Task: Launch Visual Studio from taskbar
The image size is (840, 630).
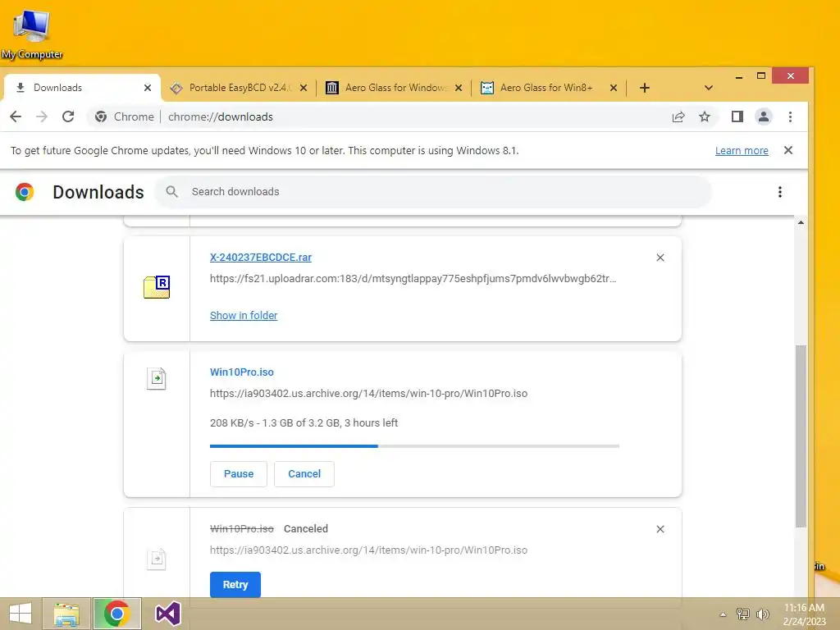Action: 167,614
